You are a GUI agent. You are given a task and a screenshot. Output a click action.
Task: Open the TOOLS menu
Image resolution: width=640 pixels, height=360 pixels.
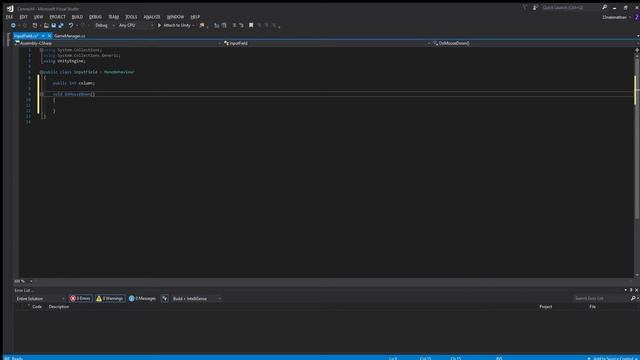(131, 17)
